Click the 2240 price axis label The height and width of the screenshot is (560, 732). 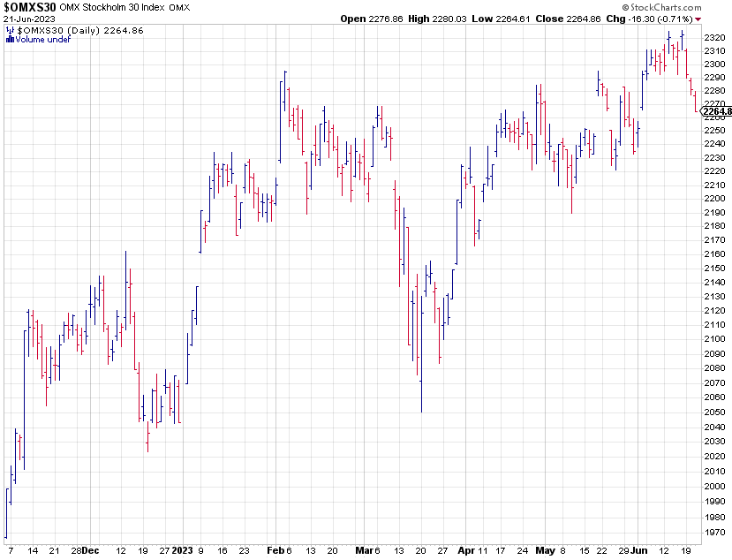click(714, 144)
